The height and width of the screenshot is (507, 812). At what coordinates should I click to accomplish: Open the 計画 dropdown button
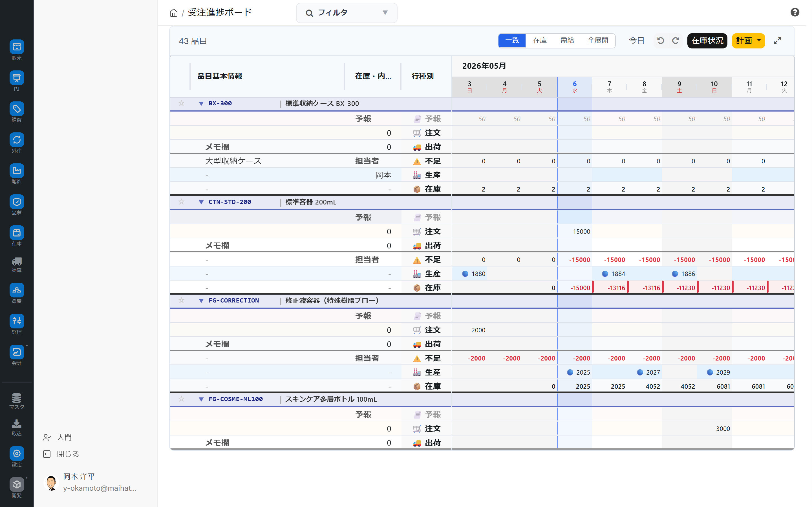[x=748, y=41]
